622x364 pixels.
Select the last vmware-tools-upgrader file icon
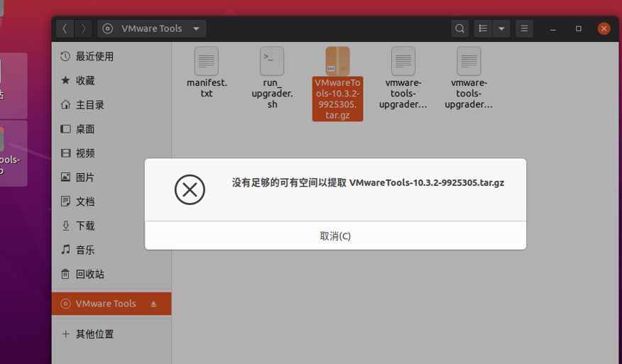(x=469, y=61)
